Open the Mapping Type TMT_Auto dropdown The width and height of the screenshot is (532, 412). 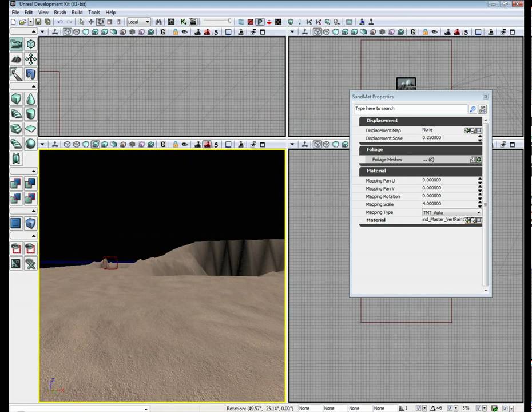point(451,212)
